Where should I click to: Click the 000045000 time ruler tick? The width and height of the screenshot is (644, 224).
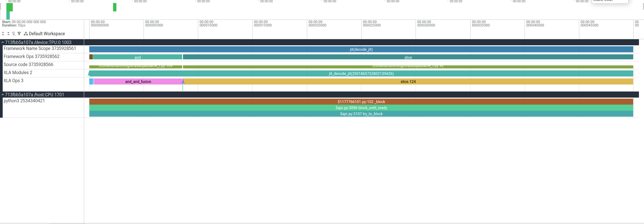(x=589, y=23)
